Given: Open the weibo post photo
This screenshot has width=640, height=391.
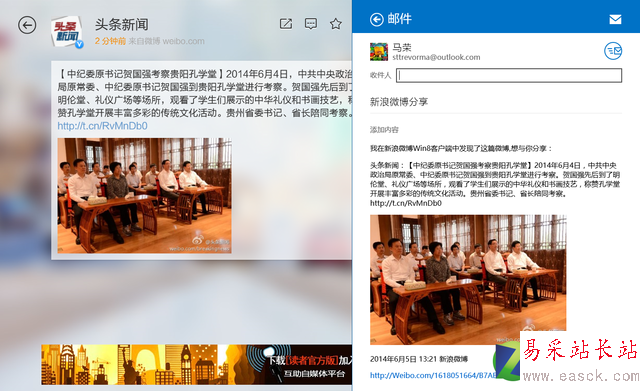Looking at the screenshot, I should pyautogui.click(x=144, y=196).
